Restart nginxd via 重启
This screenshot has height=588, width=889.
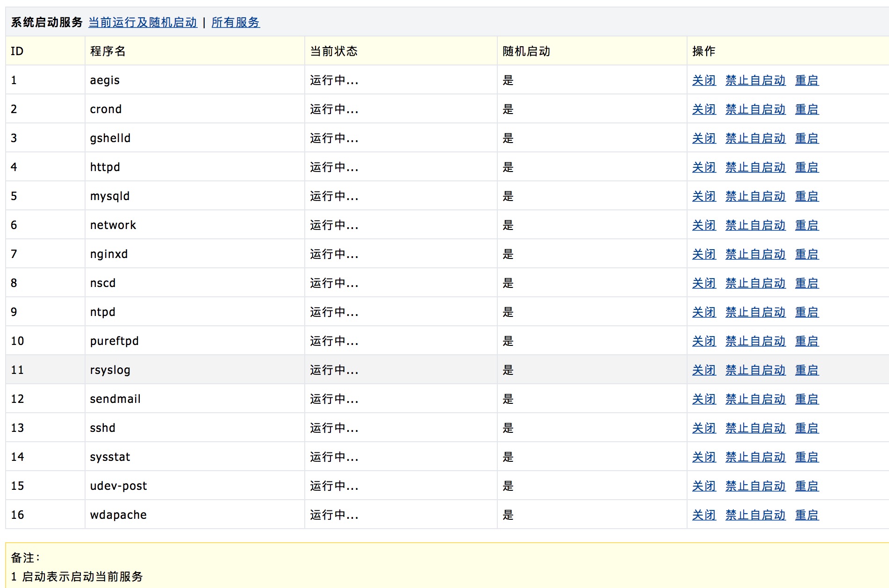pyautogui.click(x=807, y=254)
